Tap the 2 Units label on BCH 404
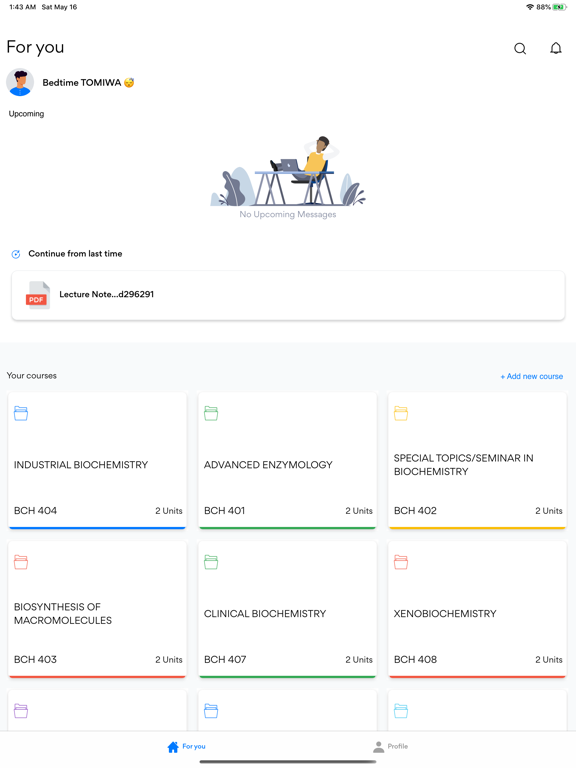 point(169,511)
